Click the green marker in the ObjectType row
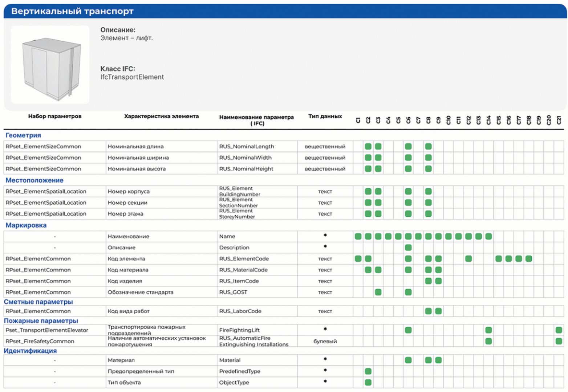This screenshot has height=392, width=568. tap(368, 383)
